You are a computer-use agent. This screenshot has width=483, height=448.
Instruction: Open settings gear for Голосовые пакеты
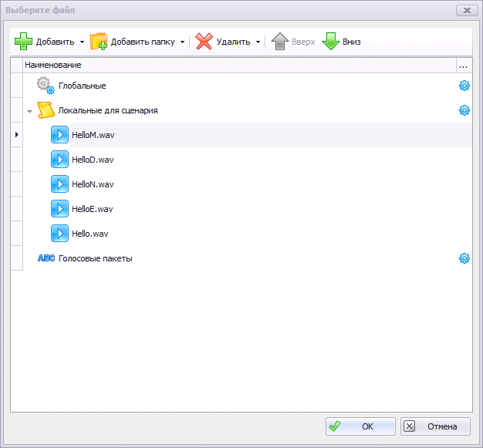(x=464, y=258)
